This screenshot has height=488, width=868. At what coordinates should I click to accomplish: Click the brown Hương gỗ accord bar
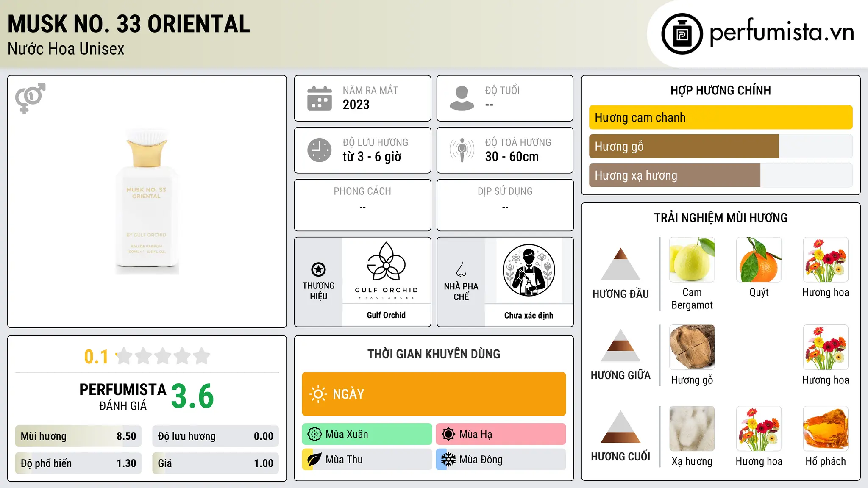click(x=684, y=146)
